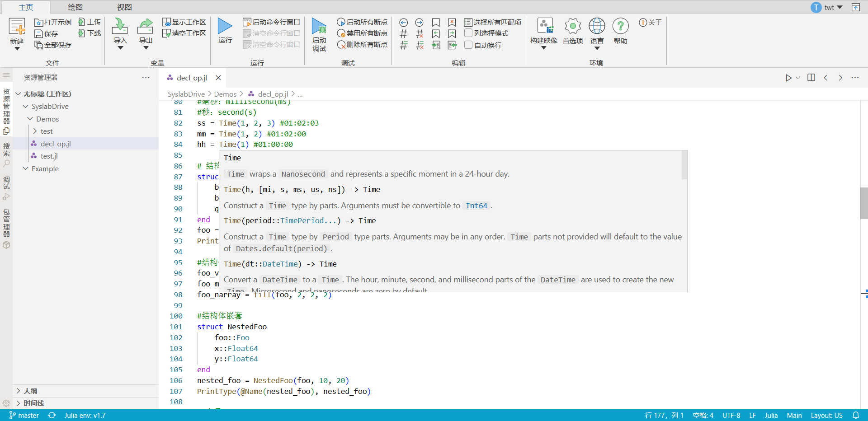Switch to the 绘图 ribbon tab

coord(75,7)
